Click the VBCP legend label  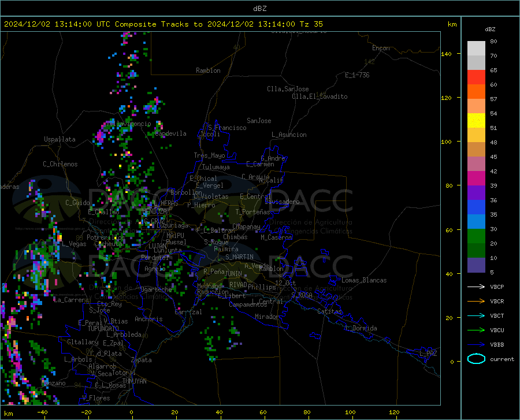pos(497,287)
